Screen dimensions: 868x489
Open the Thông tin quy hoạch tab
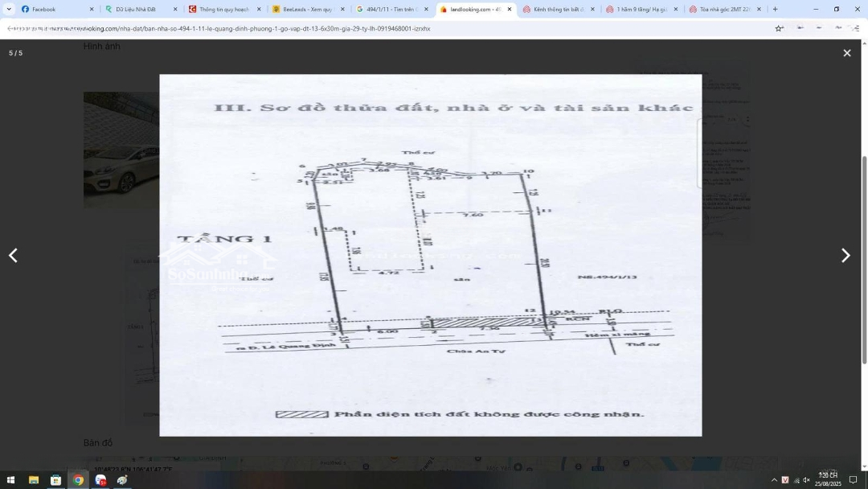coord(221,10)
